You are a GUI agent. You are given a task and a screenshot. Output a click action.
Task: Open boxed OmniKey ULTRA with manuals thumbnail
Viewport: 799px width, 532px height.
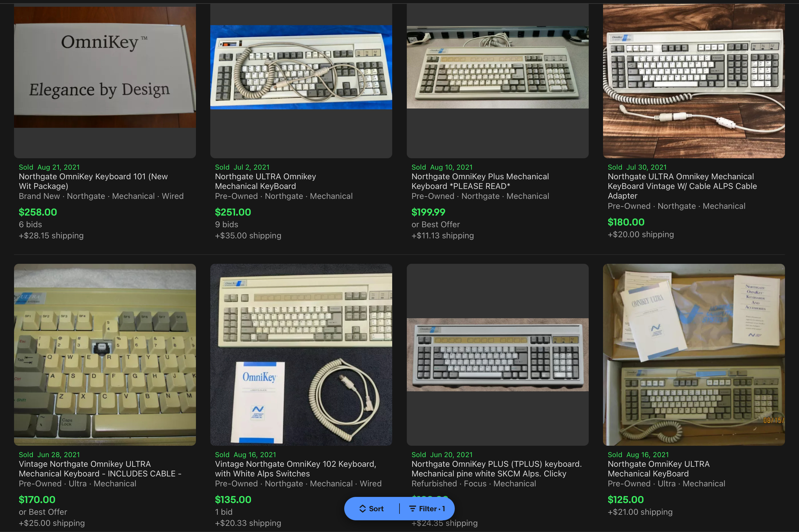coord(693,354)
